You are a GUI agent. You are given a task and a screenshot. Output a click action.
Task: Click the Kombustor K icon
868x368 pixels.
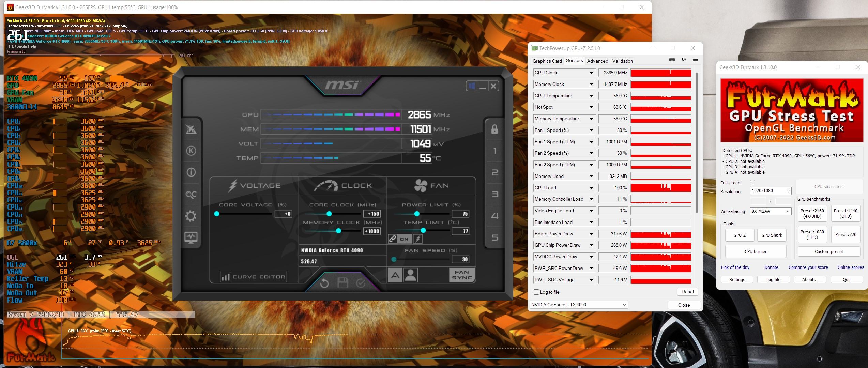(x=191, y=151)
